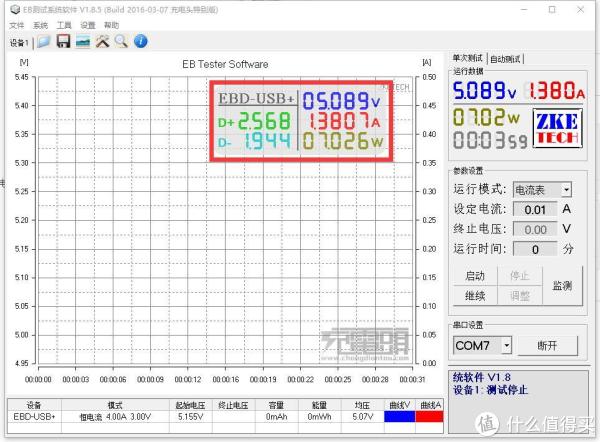Click the 断开 disconnect button

point(547,346)
